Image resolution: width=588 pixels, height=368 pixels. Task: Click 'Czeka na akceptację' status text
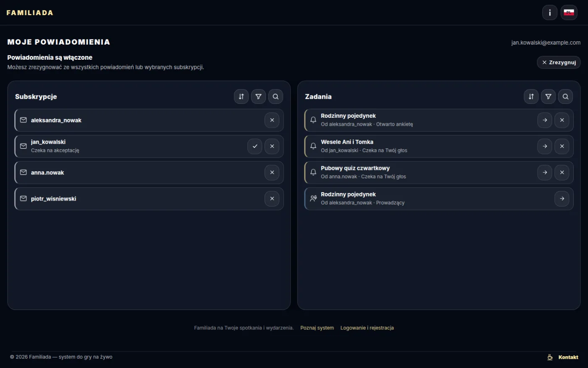point(55,151)
